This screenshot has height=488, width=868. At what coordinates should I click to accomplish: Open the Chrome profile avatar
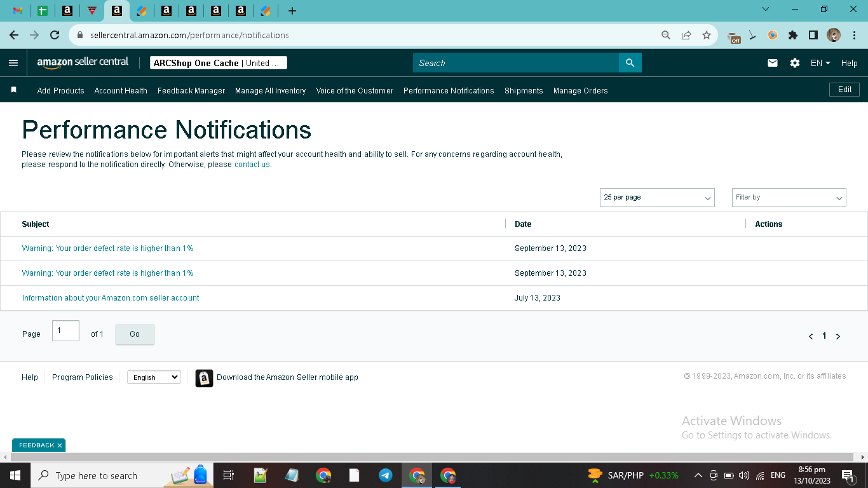tap(834, 35)
